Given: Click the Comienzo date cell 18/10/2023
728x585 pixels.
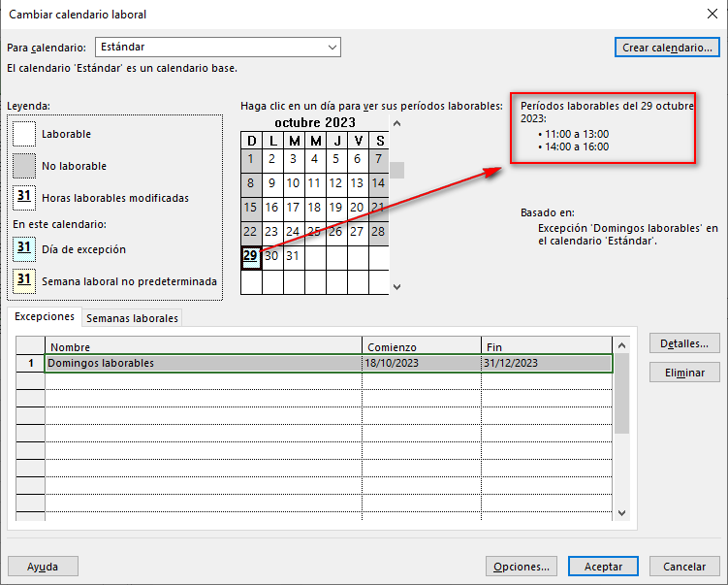Looking at the screenshot, I should pos(422,363).
